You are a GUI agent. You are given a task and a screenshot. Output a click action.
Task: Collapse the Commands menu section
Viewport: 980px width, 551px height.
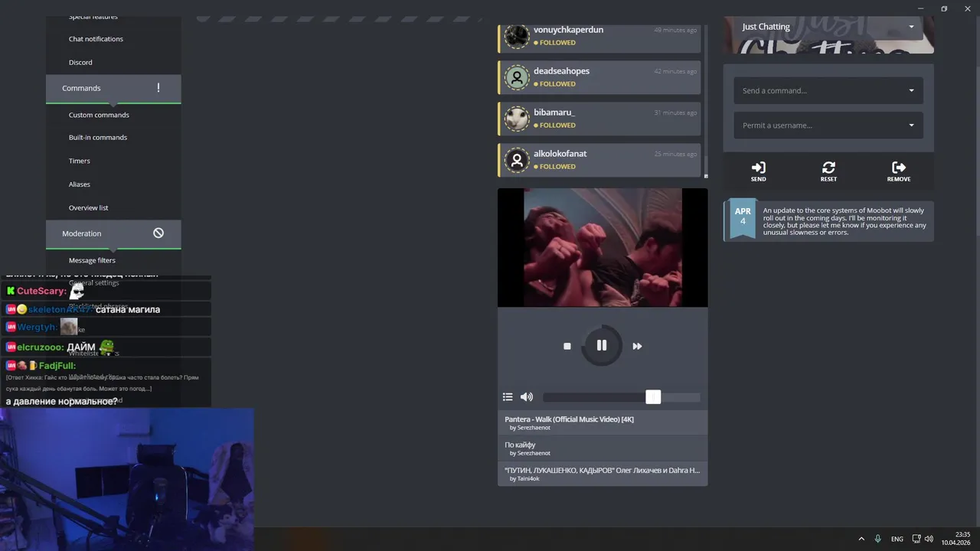coord(113,88)
